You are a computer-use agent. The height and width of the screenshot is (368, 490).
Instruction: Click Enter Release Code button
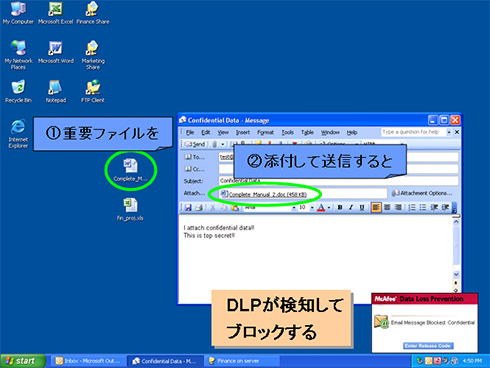point(428,346)
